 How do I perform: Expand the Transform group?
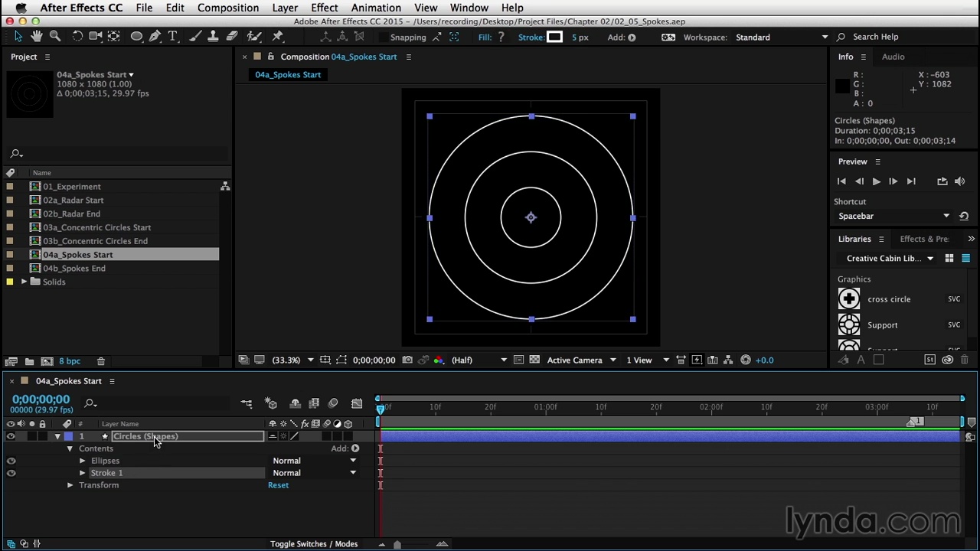(70, 485)
